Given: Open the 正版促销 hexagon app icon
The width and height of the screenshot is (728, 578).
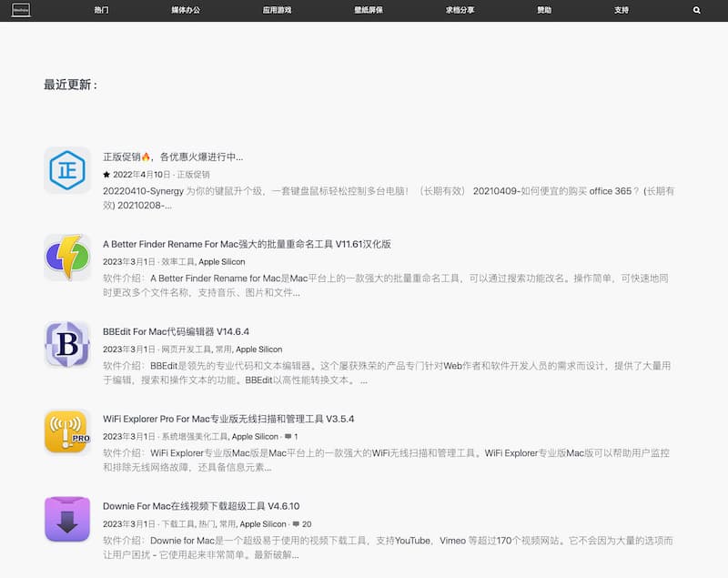Looking at the screenshot, I should click(x=67, y=170).
